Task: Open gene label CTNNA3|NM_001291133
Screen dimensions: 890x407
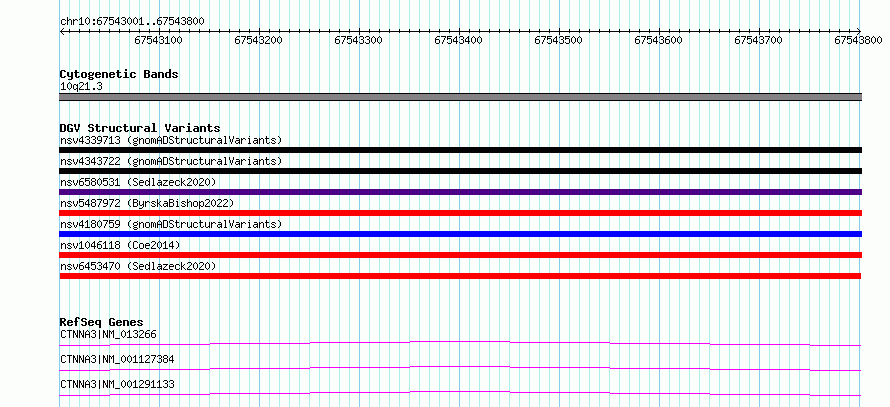Action: click(x=117, y=385)
